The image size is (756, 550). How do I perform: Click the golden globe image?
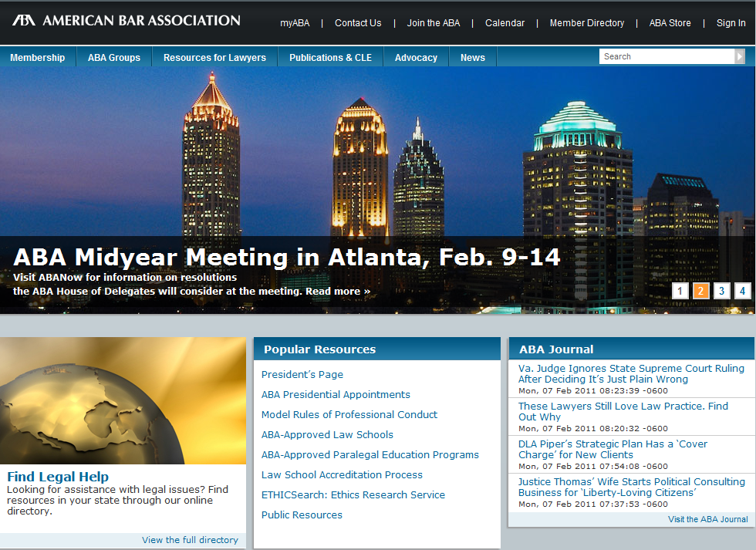point(123,400)
